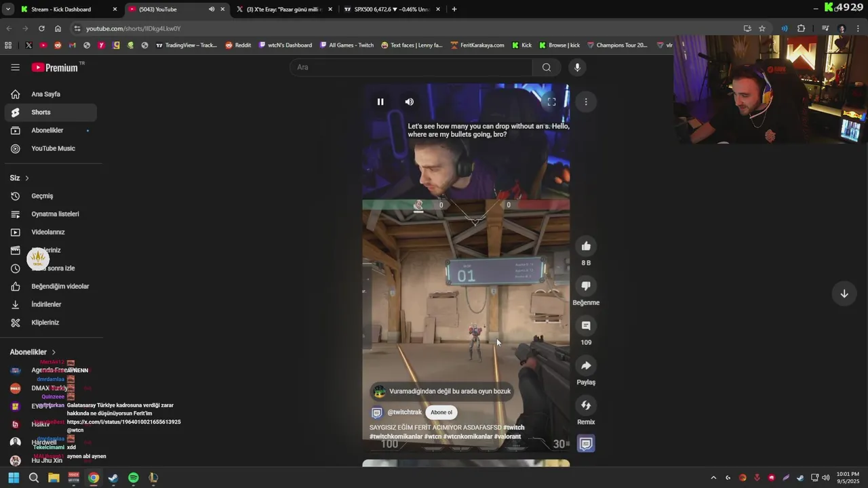Open All Games - Twitch bookmark
The image size is (868, 488).
[346, 45]
